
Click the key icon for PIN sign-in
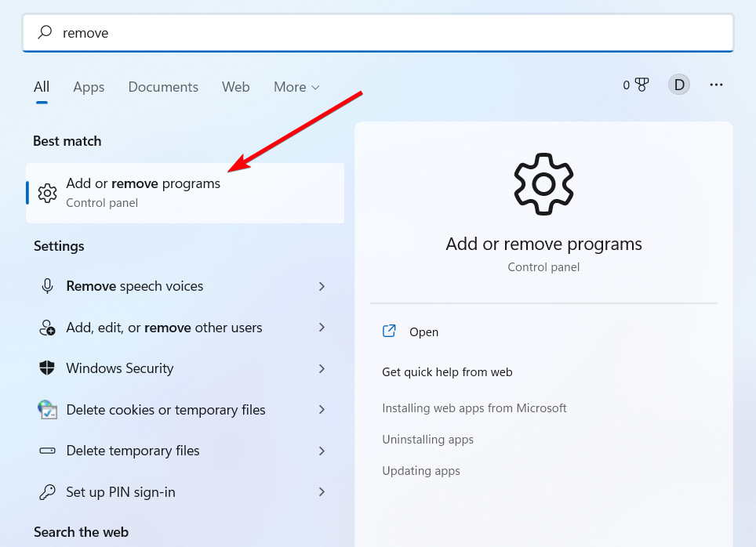point(47,492)
